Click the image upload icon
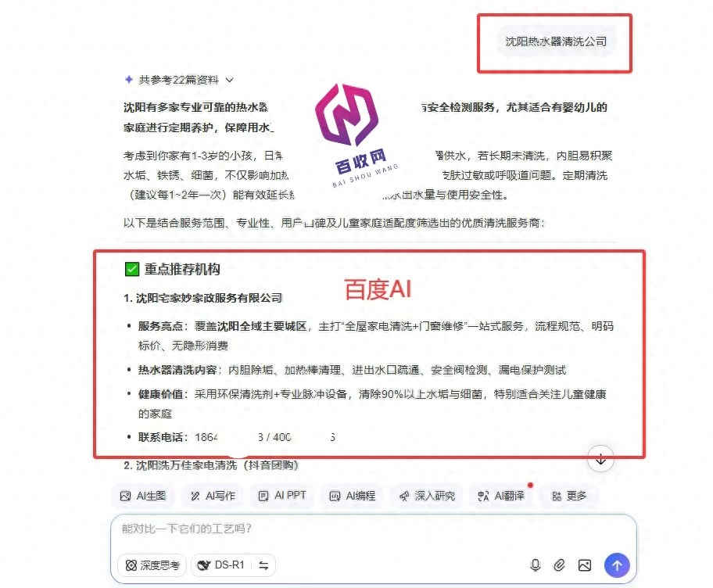Image resolution: width=713 pixels, height=588 pixels. [x=584, y=565]
